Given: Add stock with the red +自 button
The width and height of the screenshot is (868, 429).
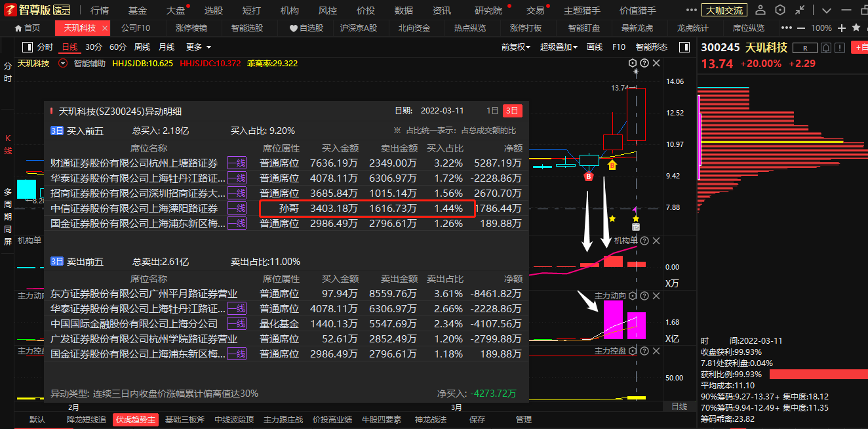Looking at the screenshot, I should (x=859, y=47).
